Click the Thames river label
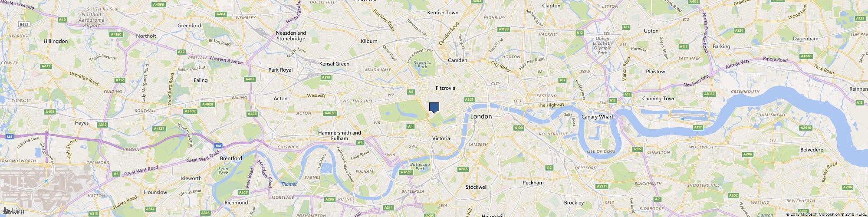This screenshot has width=868, height=217. 289,184
